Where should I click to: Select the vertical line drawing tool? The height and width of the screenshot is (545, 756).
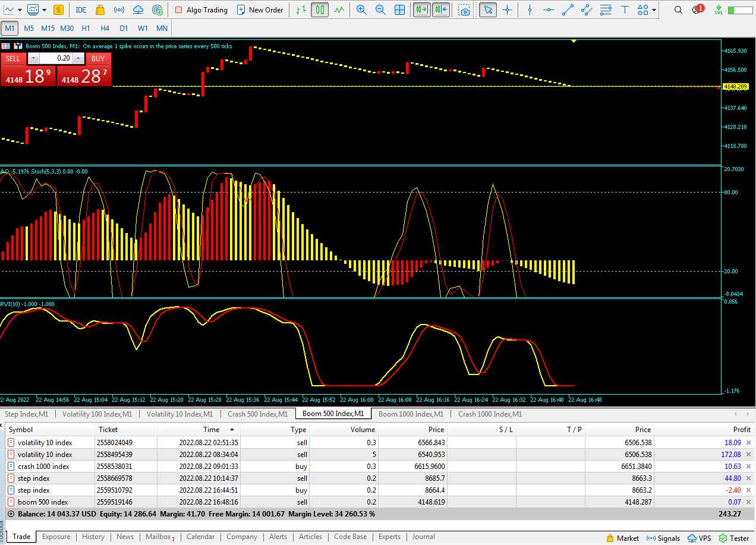coord(530,10)
